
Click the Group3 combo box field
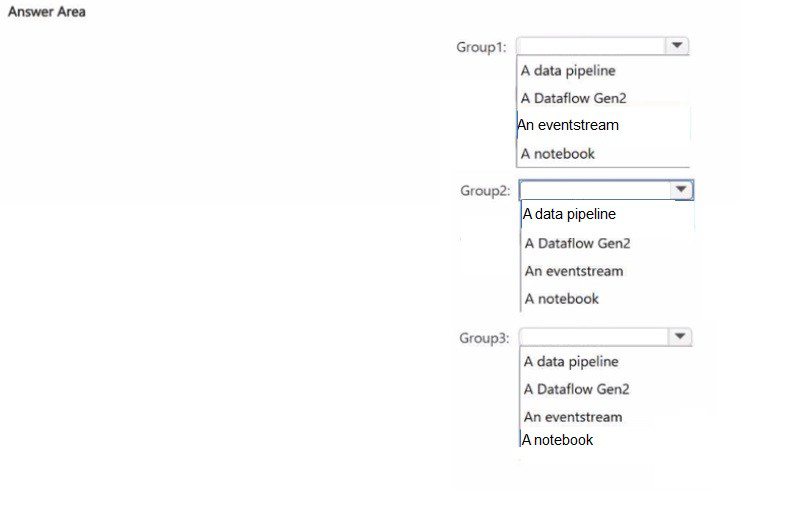[593, 337]
